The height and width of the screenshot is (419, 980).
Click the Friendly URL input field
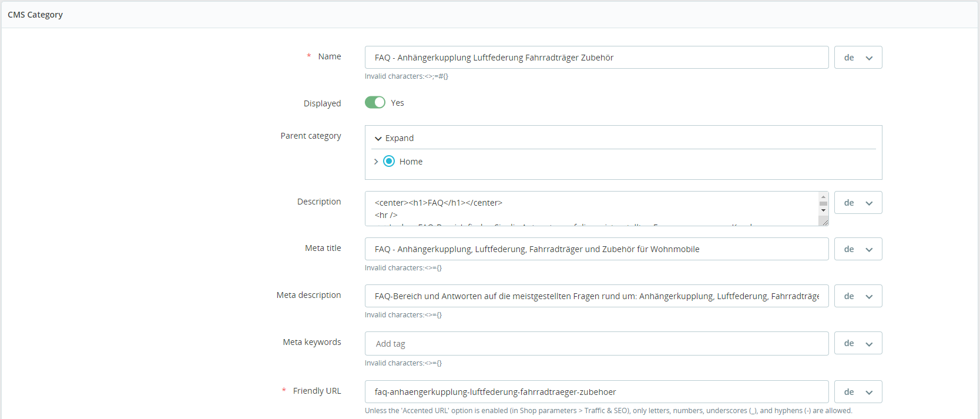tap(596, 392)
